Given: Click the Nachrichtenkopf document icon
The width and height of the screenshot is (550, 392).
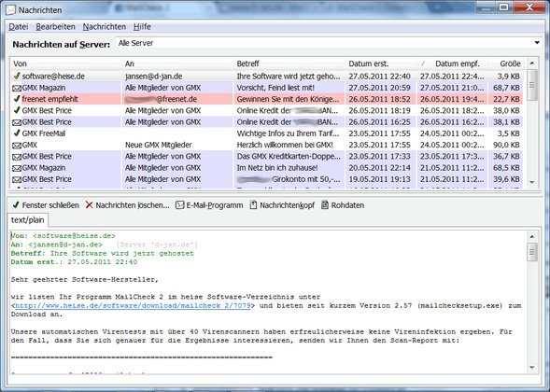Looking at the screenshot, I should click(253, 204).
